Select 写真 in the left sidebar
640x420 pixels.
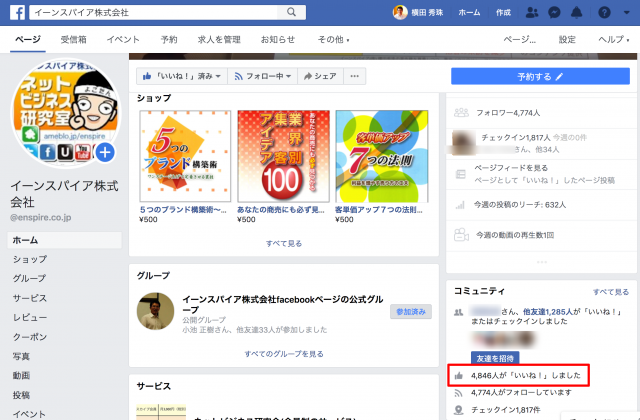[21, 356]
